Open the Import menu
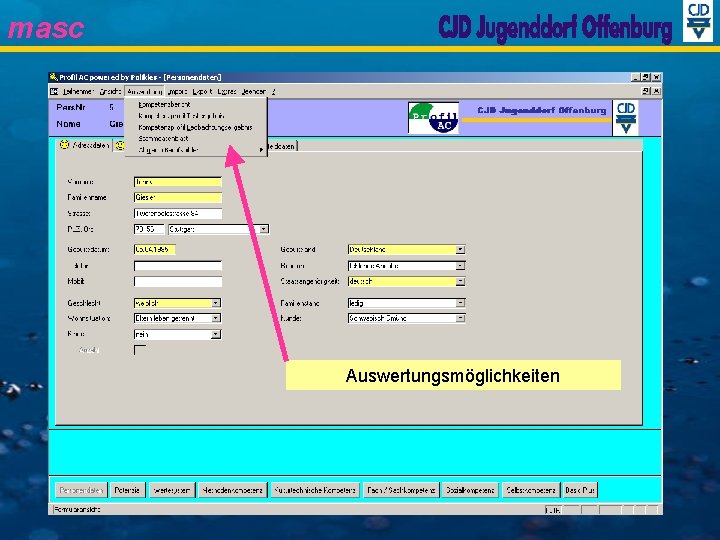The height and width of the screenshot is (540, 720). coord(177,92)
